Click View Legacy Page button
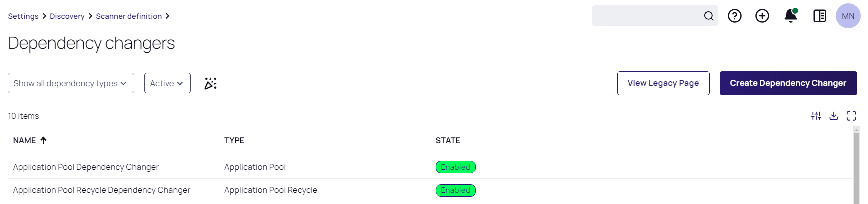 (x=663, y=83)
